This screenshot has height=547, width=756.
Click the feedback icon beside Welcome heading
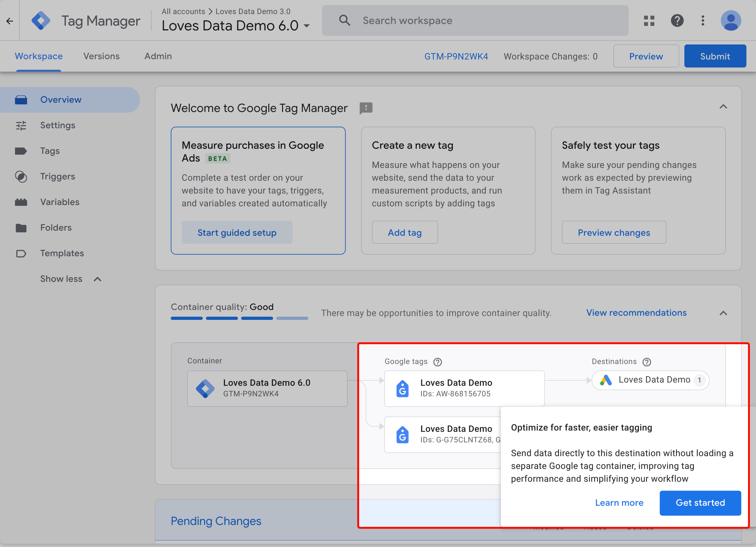click(366, 108)
